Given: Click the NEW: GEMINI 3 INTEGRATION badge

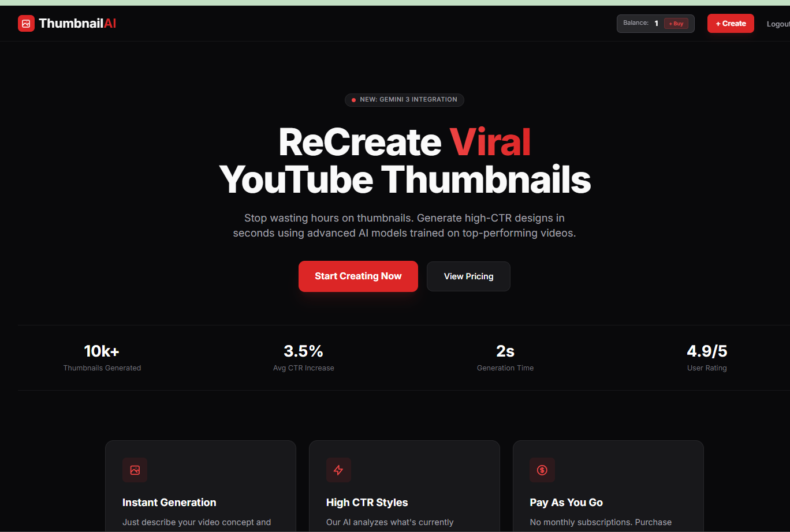Looking at the screenshot, I should point(404,99).
